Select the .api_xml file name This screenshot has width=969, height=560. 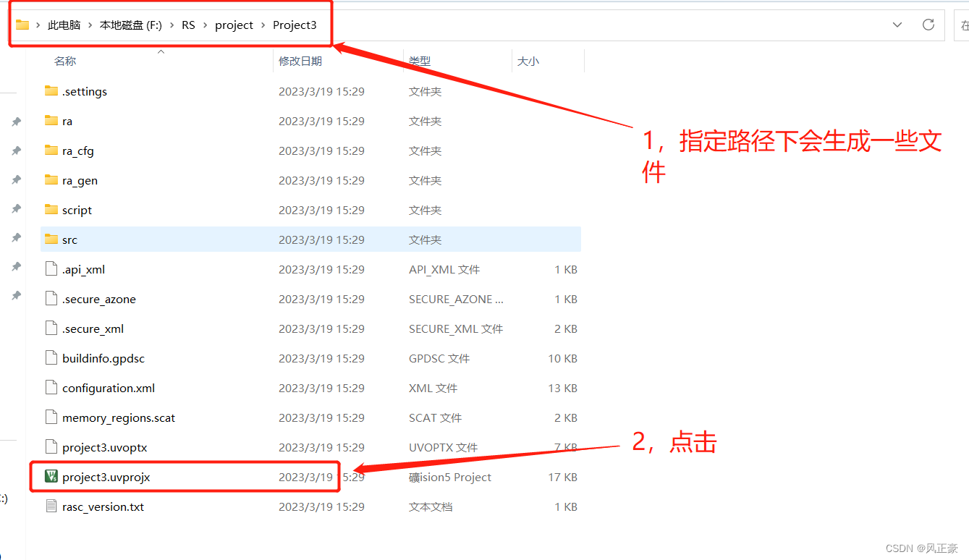pos(84,270)
